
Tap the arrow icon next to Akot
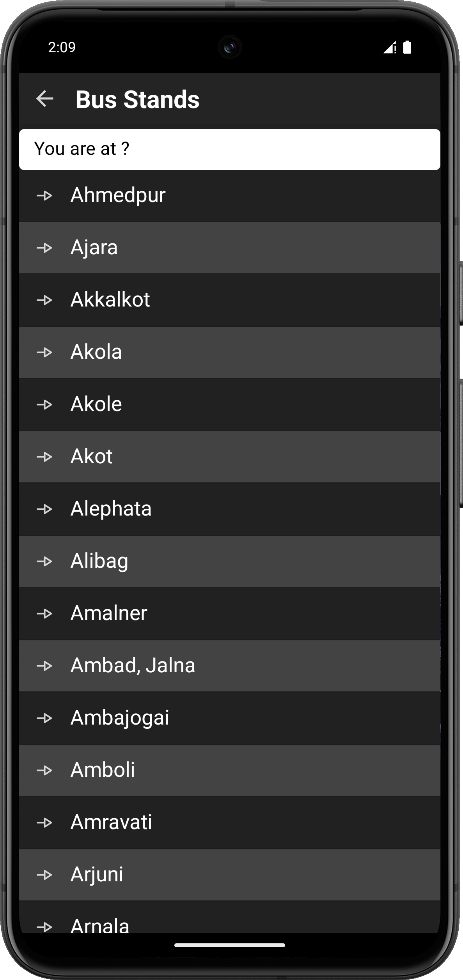coord(44,457)
